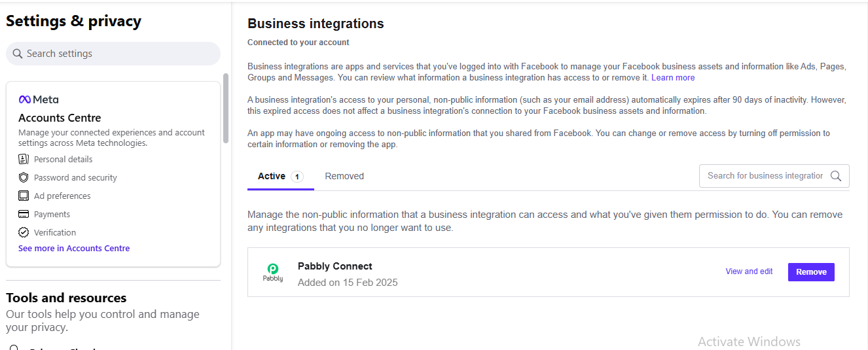Open View and edit for Pabbly Connect
The height and width of the screenshot is (350, 868).
pos(749,271)
